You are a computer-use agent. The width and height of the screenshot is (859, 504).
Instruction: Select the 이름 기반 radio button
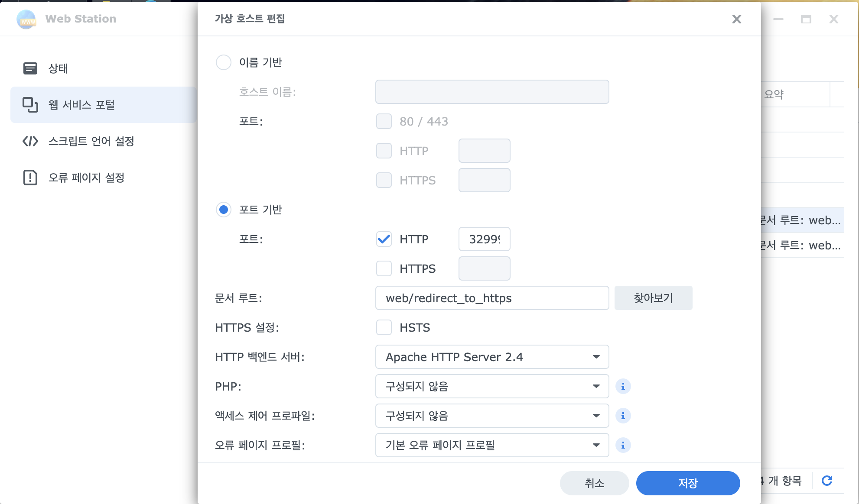click(224, 62)
